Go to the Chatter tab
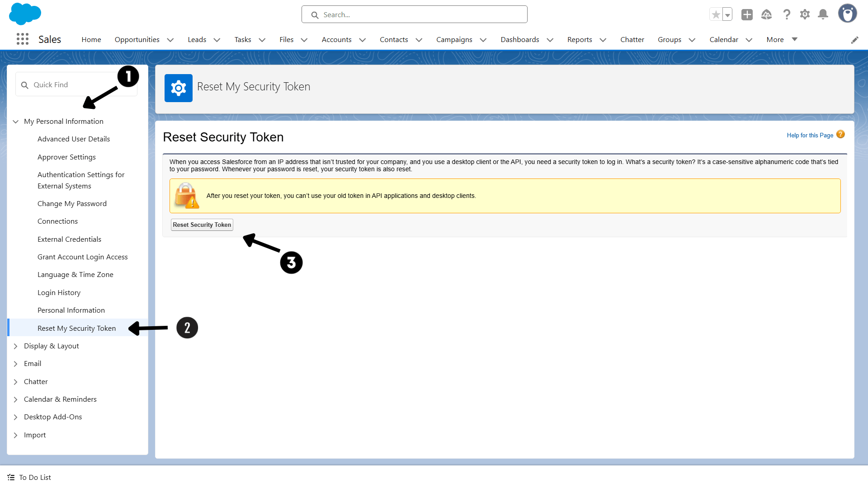Screen dimensions: 868x488 [x=632, y=40]
